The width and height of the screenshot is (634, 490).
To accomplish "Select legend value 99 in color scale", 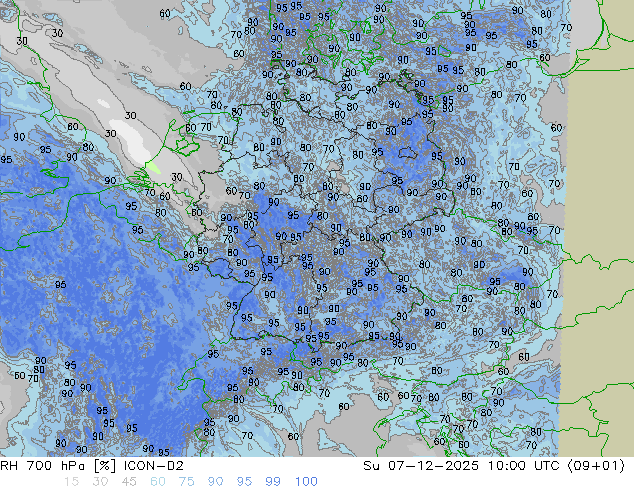I will 273,482.
